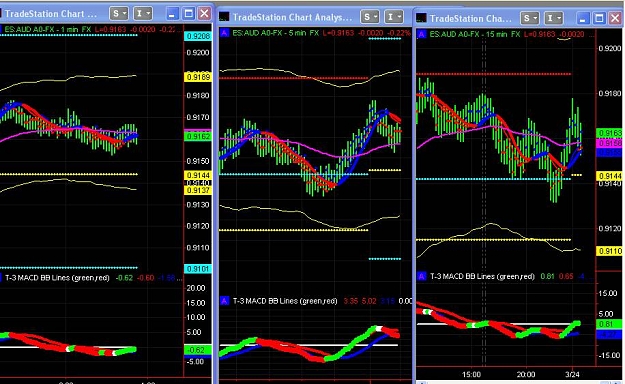Click the 'ES:AUD A0-FX - 1 min FX' status line

click(48, 30)
